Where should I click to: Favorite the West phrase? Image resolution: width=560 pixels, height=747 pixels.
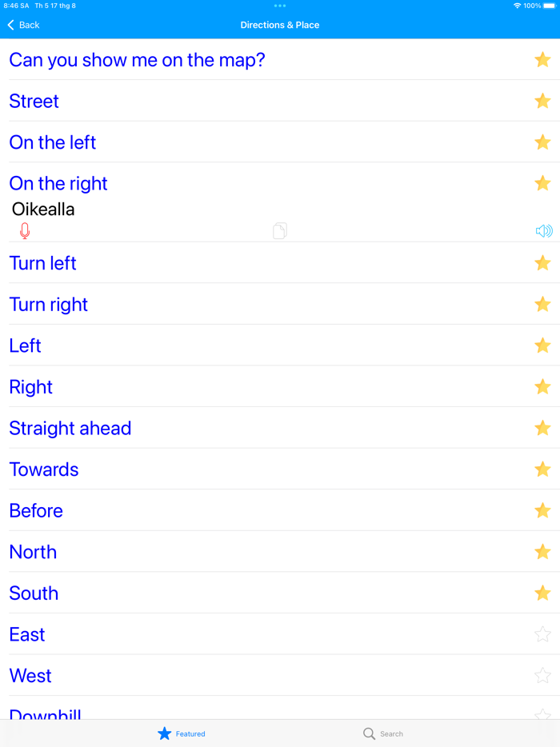[542, 675]
